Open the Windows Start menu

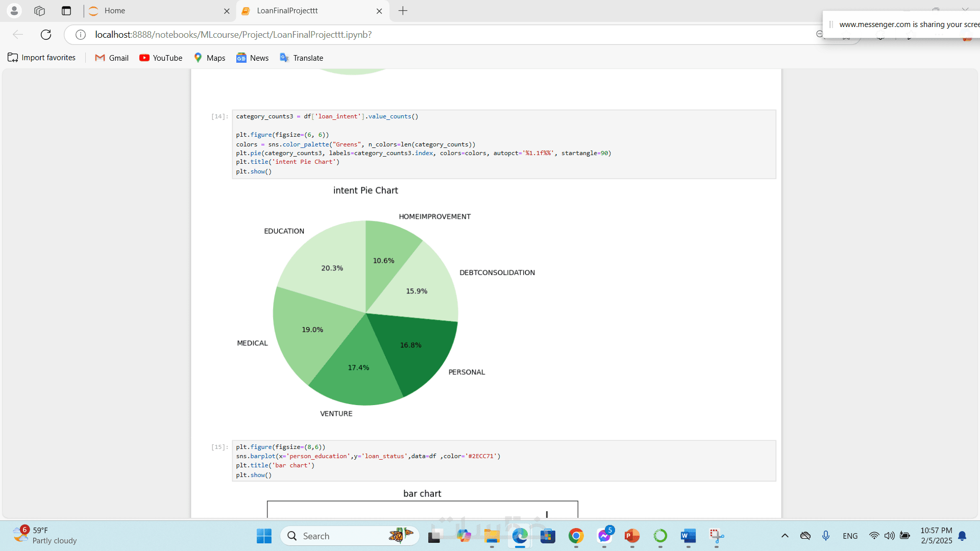point(264,536)
